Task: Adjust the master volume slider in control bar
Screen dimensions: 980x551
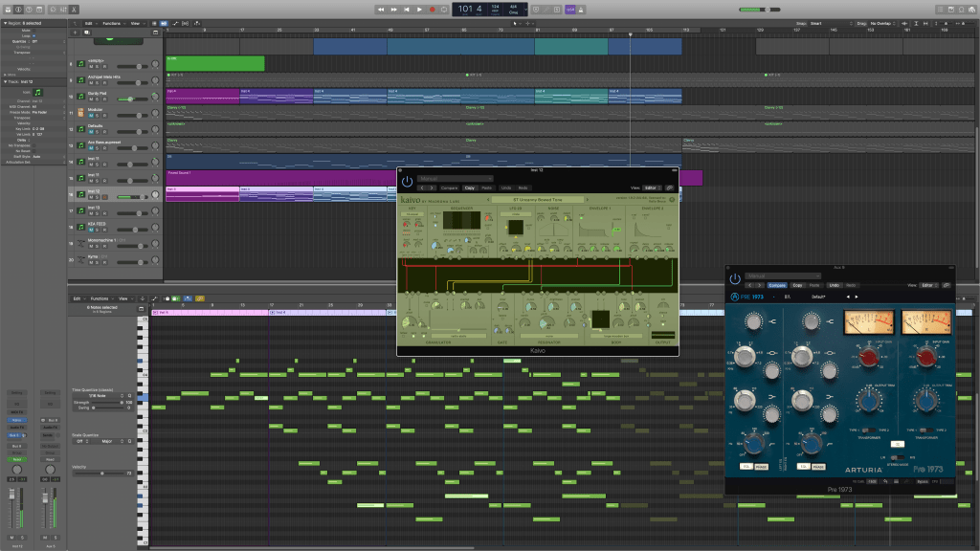Action: click(x=759, y=10)
